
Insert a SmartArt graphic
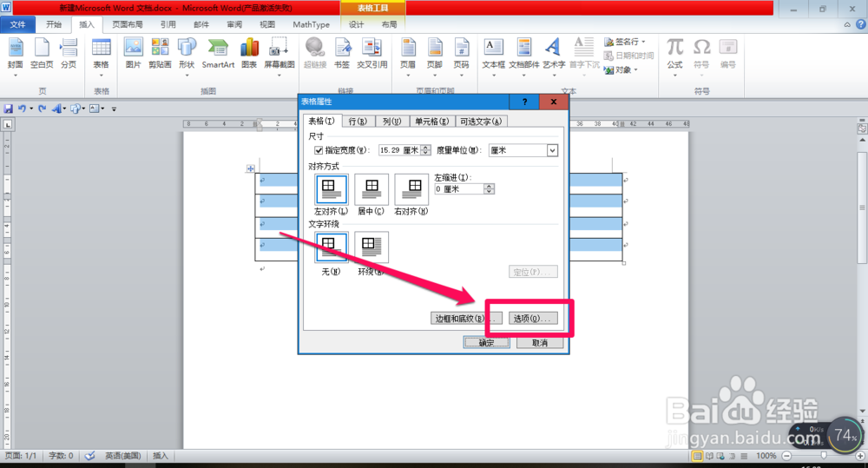(218, 55)
